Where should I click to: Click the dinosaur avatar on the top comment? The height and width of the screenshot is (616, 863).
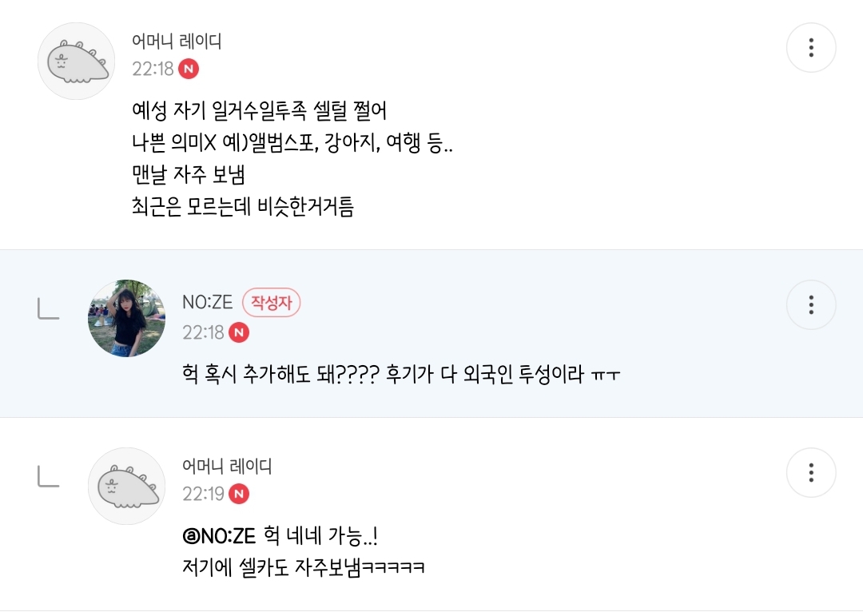[77, 62]
